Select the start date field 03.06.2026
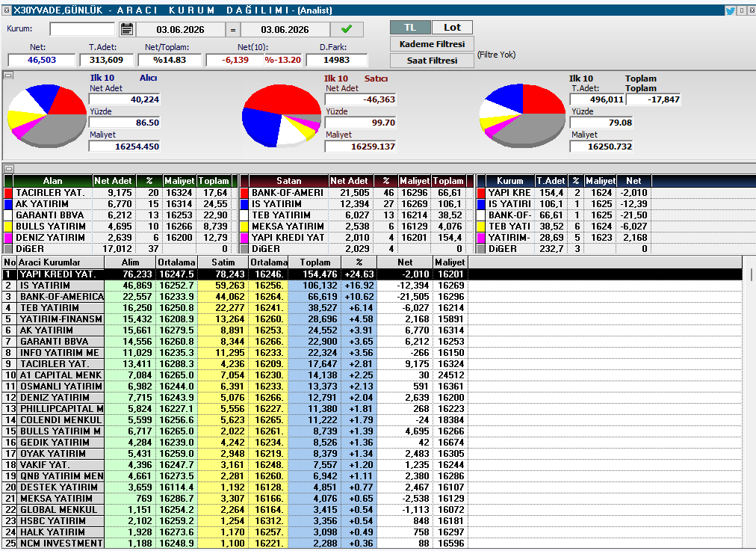The width and height of the screenshot is (756, 551). [180, 29]
